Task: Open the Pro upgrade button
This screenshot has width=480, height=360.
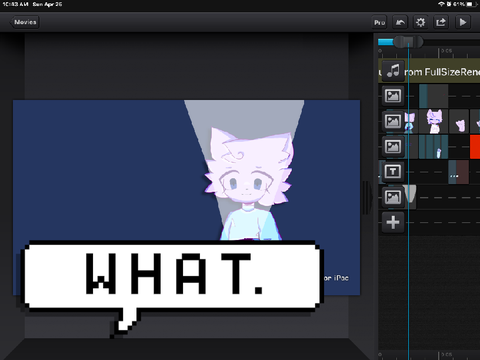Action: (379, 22)
